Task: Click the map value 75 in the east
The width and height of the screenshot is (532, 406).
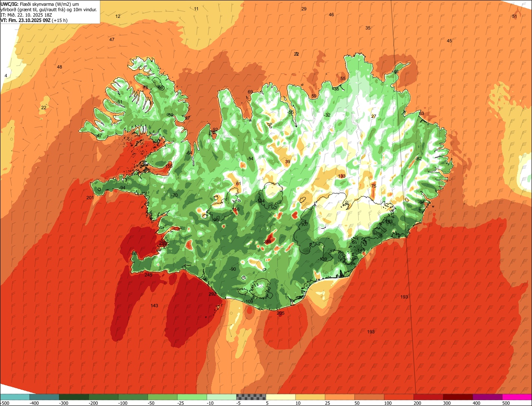Action: tap(374, 186)
